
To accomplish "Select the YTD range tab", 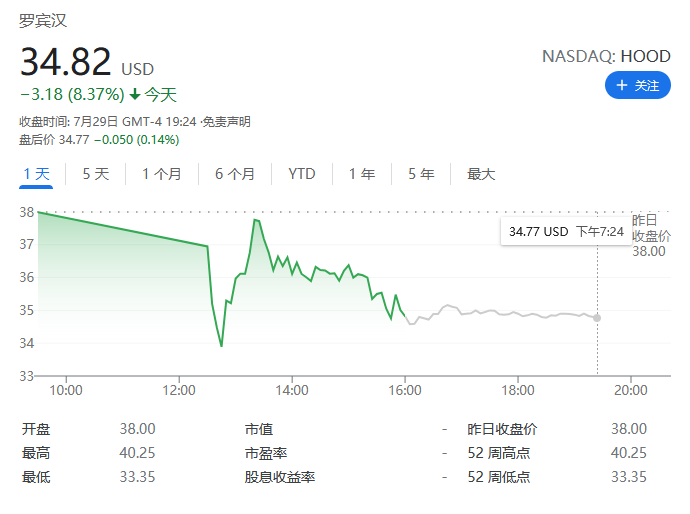I will [301, 174].
